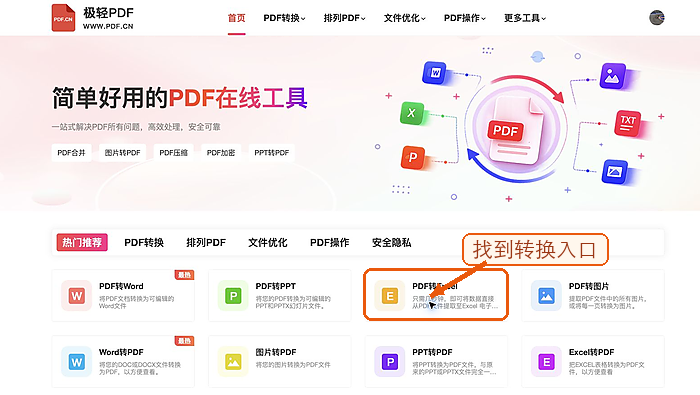
Task: Open the user avatar menu
Action: [657, 18]
